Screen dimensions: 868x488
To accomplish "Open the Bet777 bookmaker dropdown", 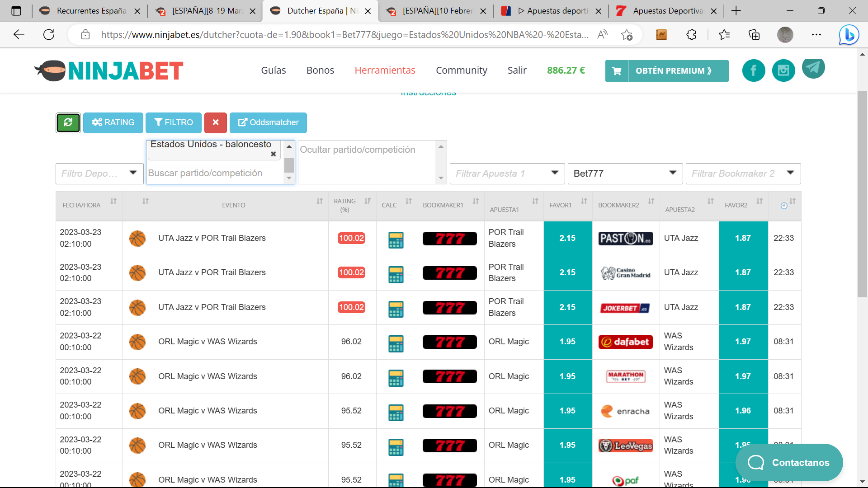I will (x=625, y=174).
